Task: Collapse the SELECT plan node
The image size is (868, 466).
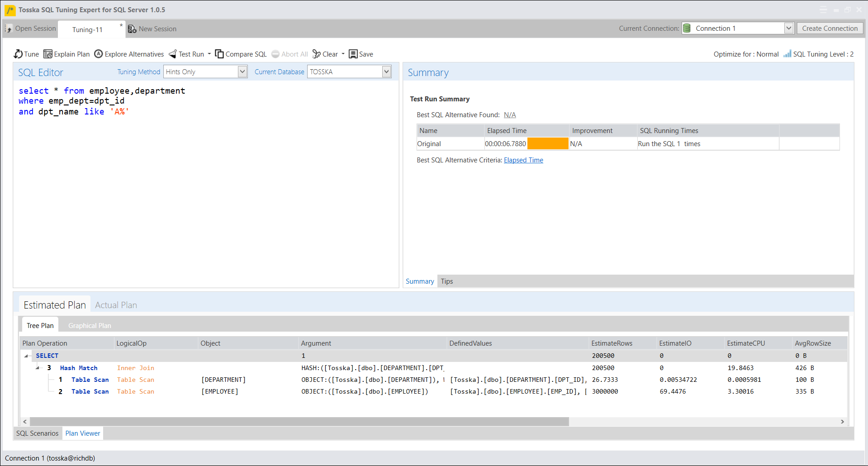Action: click(x=27, y=356)
